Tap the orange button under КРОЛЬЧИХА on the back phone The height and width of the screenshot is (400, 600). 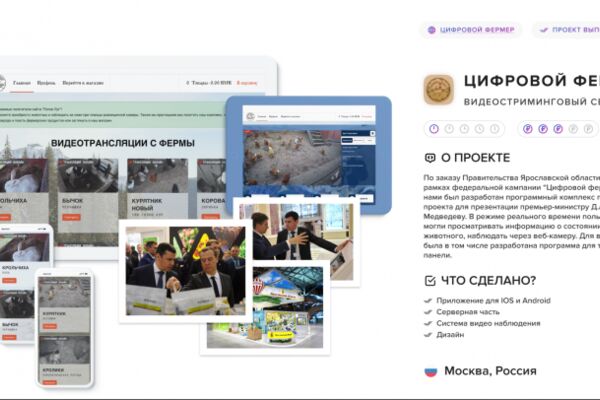point(9,280)
